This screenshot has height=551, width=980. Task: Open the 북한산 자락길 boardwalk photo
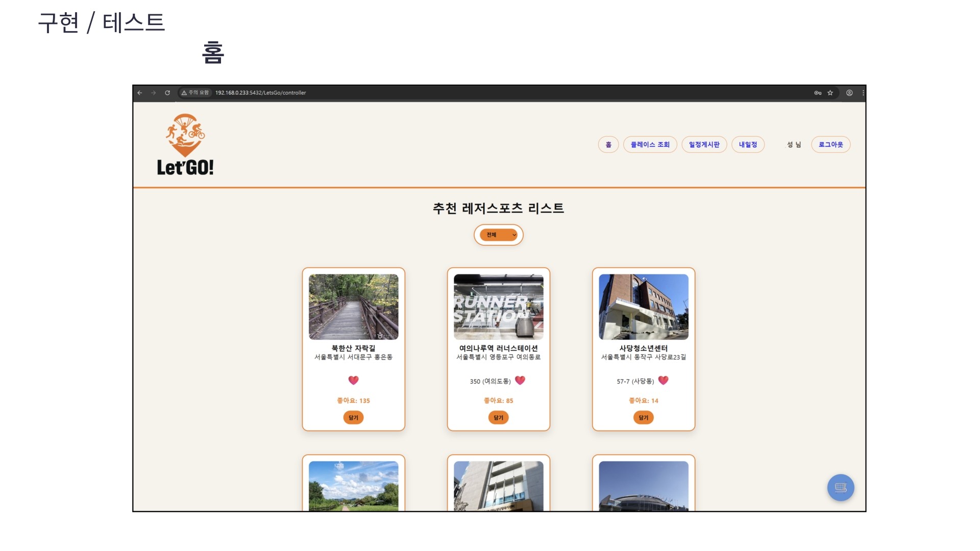354,307
